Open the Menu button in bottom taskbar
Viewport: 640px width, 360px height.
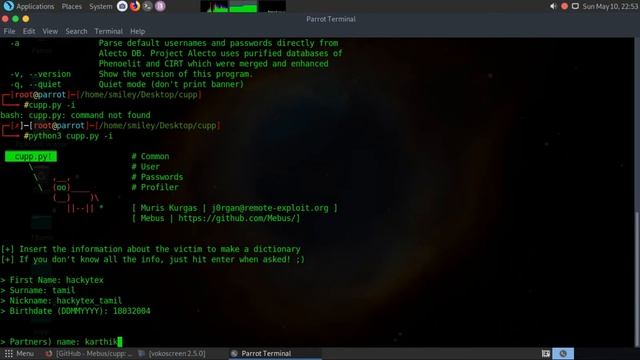(x=20, y=353)
